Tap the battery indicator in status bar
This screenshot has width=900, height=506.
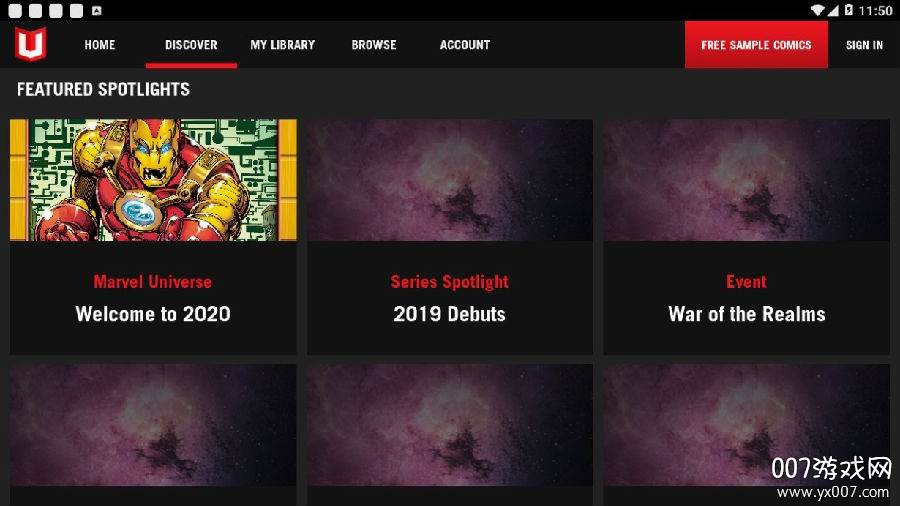coord(848,10)
